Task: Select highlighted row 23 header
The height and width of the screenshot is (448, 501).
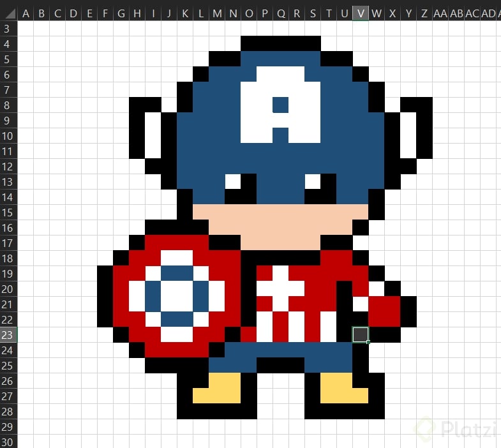Action: pyautogui.click(x=9, y=335)
